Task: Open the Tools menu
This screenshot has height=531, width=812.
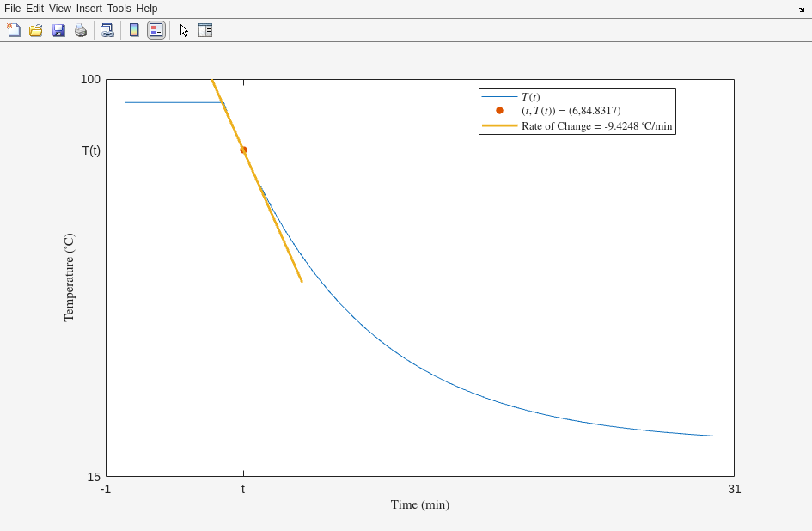Action: click(x=119, y=9)
